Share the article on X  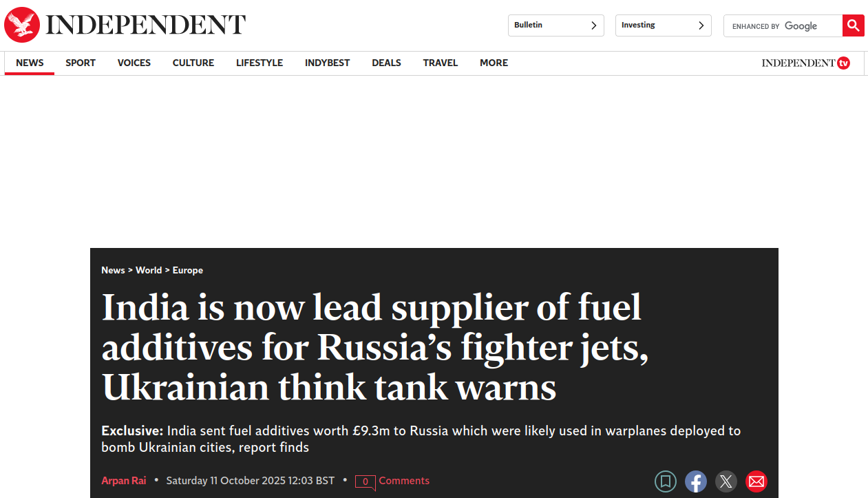tap(726, 481)
